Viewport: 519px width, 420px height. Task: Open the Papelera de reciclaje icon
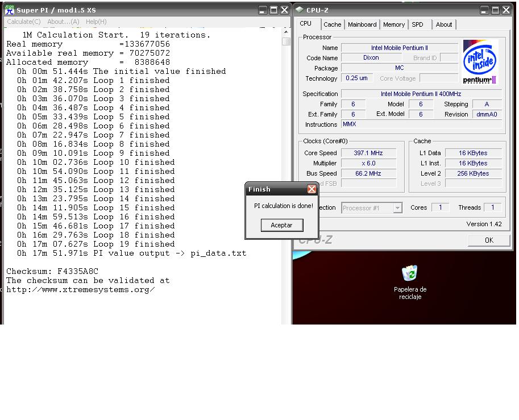point(410,282)
